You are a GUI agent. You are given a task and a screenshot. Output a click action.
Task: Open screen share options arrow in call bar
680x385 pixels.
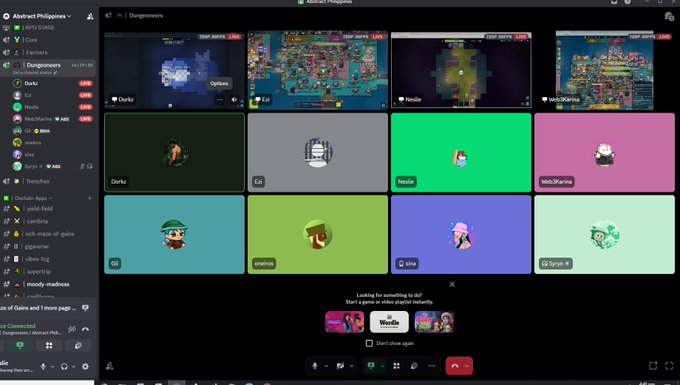coord(382,366)
